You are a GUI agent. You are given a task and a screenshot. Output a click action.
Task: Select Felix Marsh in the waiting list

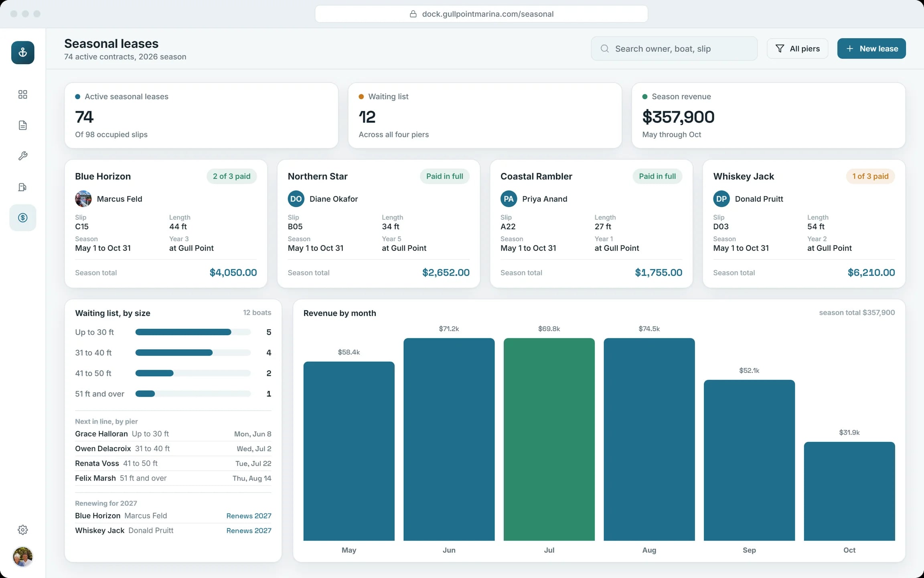click(173, 478)
